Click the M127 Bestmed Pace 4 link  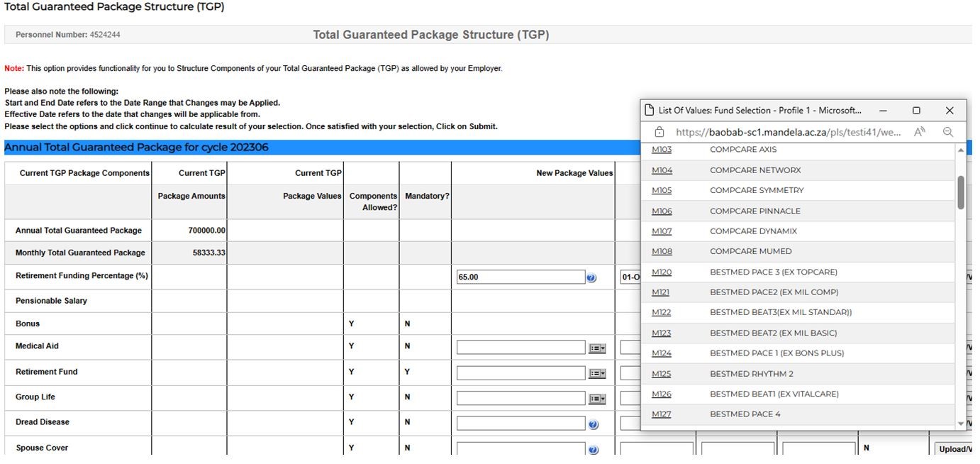(662, 414)
